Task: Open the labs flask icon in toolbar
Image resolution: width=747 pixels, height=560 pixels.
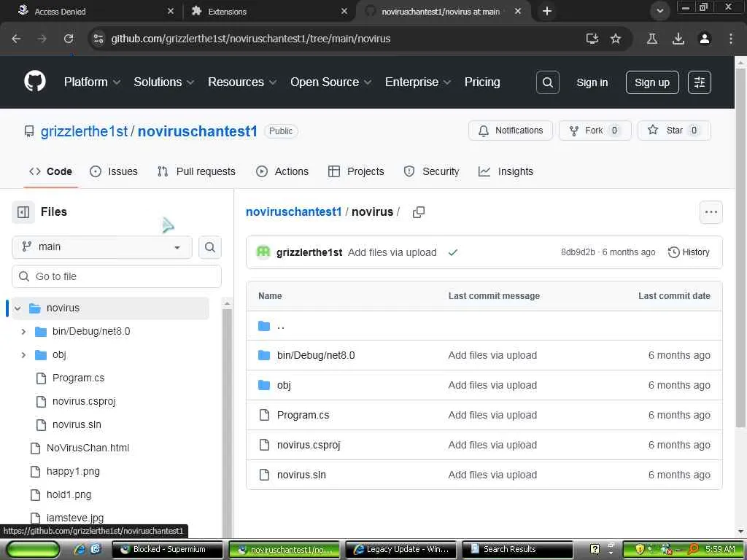Action: click(x=652, y=39)
